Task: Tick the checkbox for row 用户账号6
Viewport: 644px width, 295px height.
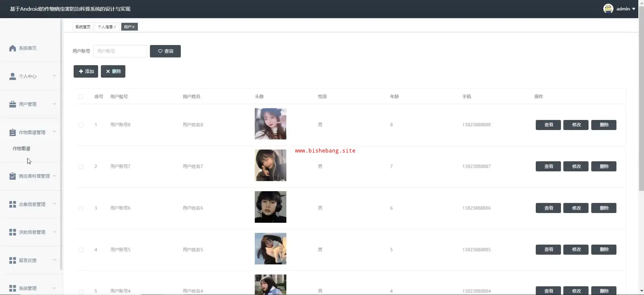Action: pyautogui.click(x=81, y=208)
